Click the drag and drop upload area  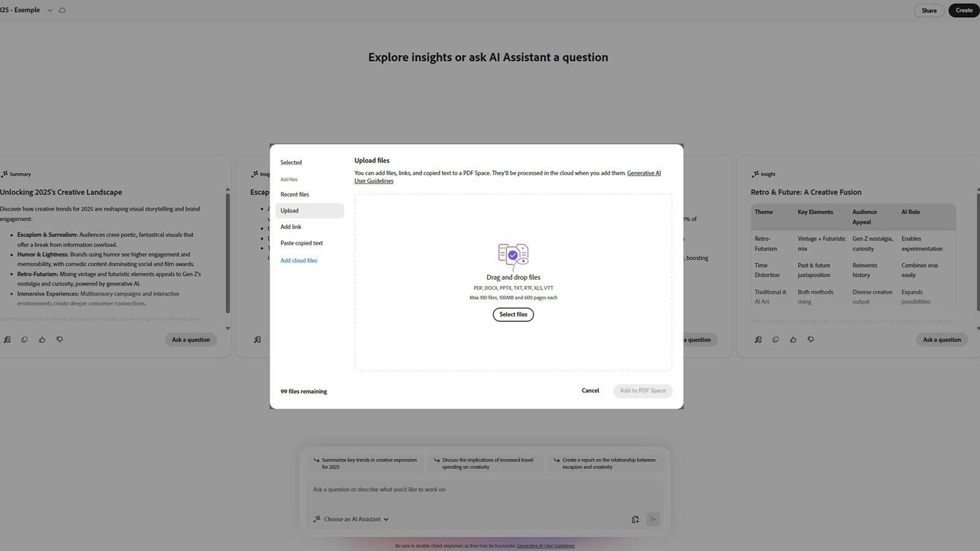513,282
